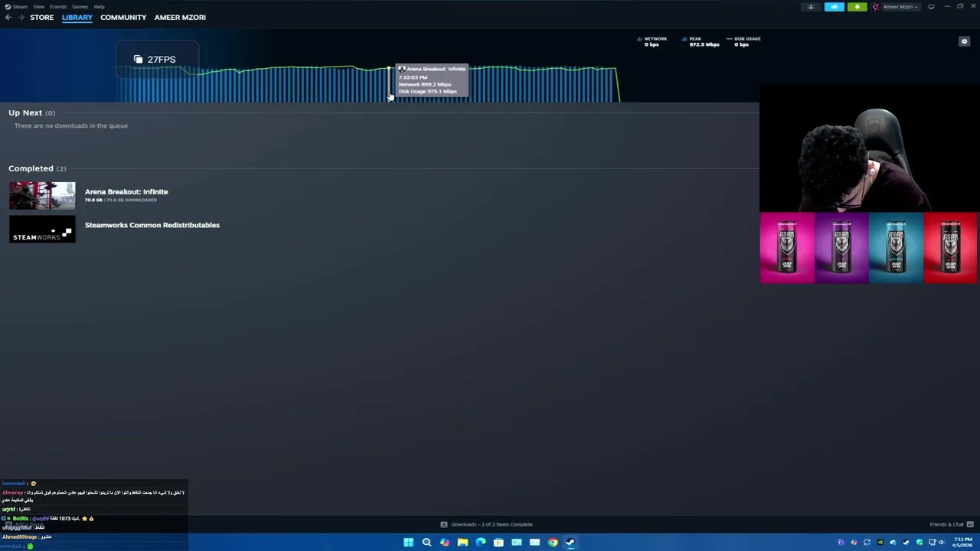Click the forward navigation arrow
The image size is (980, 551).
click(x=20, y=17)
